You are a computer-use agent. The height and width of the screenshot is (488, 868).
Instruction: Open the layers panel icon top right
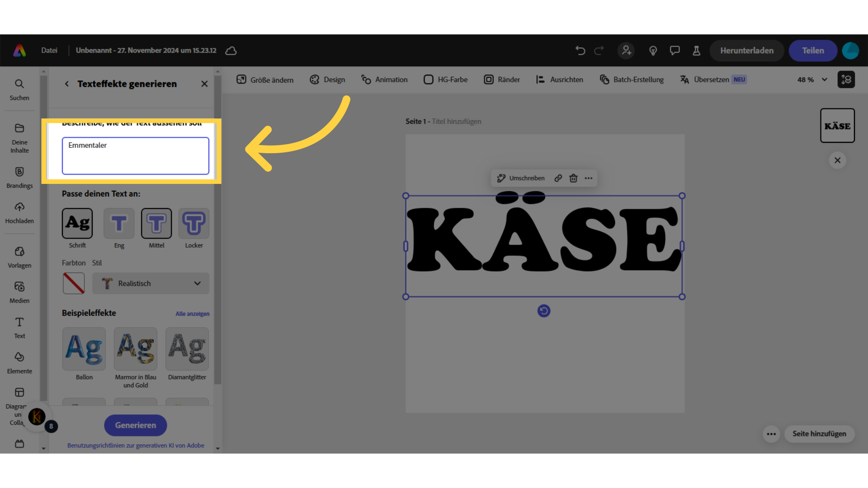(x=846, y=80)
